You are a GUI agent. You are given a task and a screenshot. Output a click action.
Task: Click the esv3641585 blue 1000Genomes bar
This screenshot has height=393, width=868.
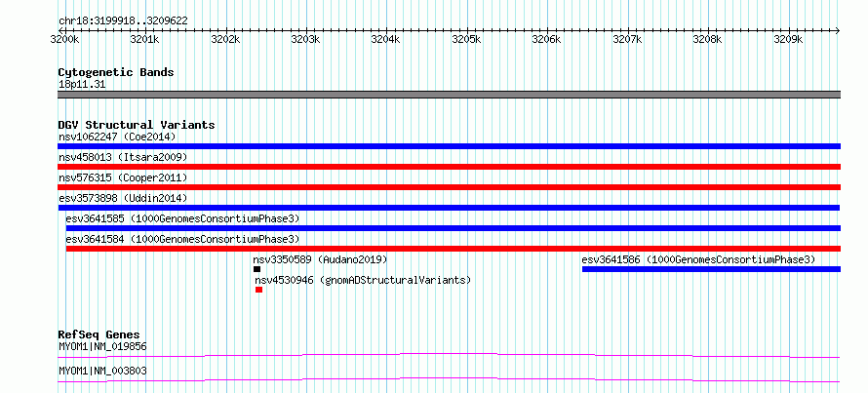coord(453,228)
